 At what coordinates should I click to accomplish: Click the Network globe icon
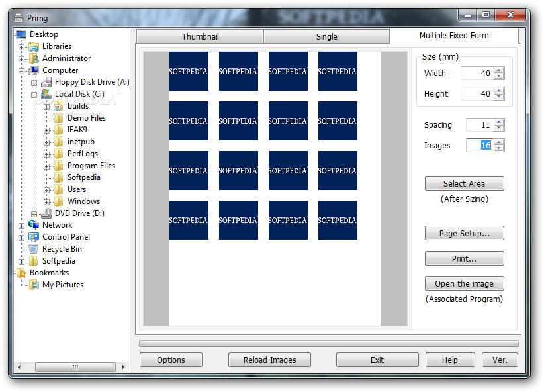pos(34,225)
